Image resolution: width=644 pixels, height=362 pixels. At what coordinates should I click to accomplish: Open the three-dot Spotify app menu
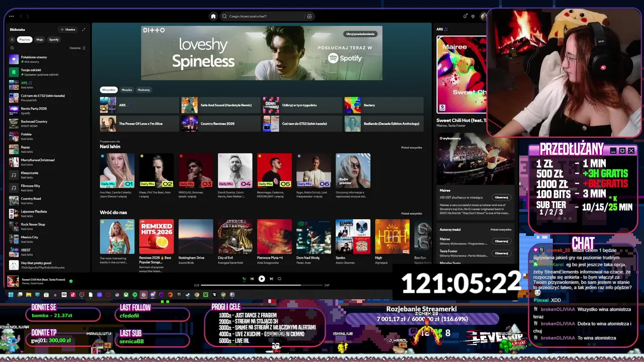(12, 16)
